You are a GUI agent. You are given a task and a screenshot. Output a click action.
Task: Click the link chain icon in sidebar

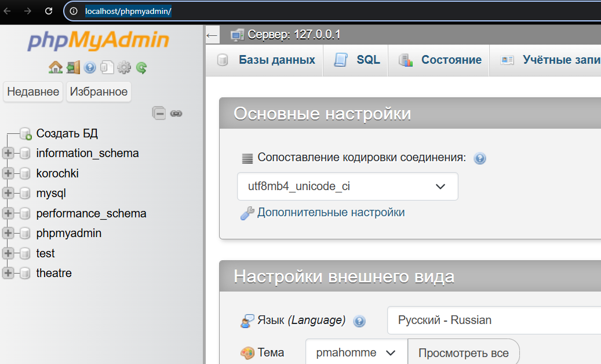[177, 113]
